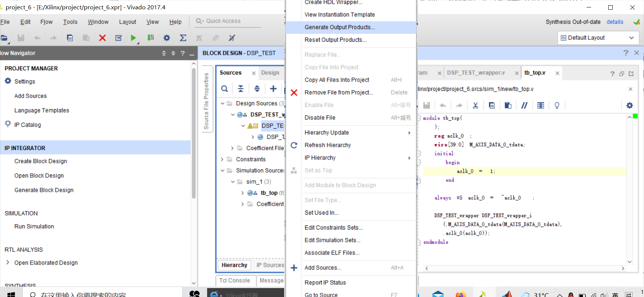
Task: Click Language Templates in Flow Navigator
Action: click(x=42, y=110)
